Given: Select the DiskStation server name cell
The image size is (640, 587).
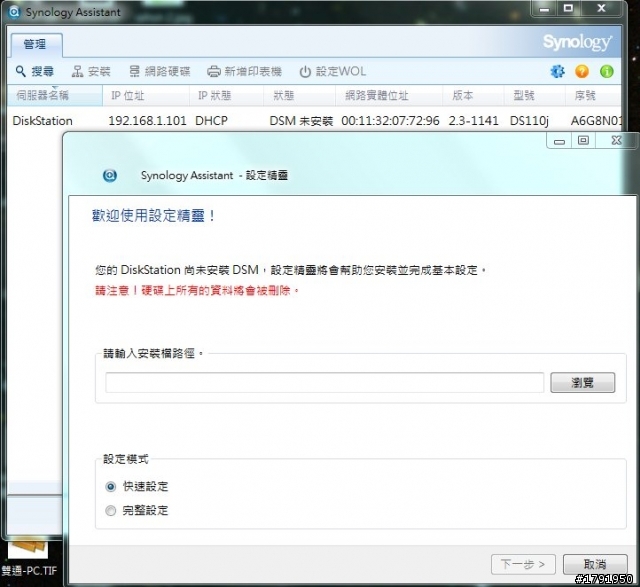Looking at the screenshot, I should [42, 121].
